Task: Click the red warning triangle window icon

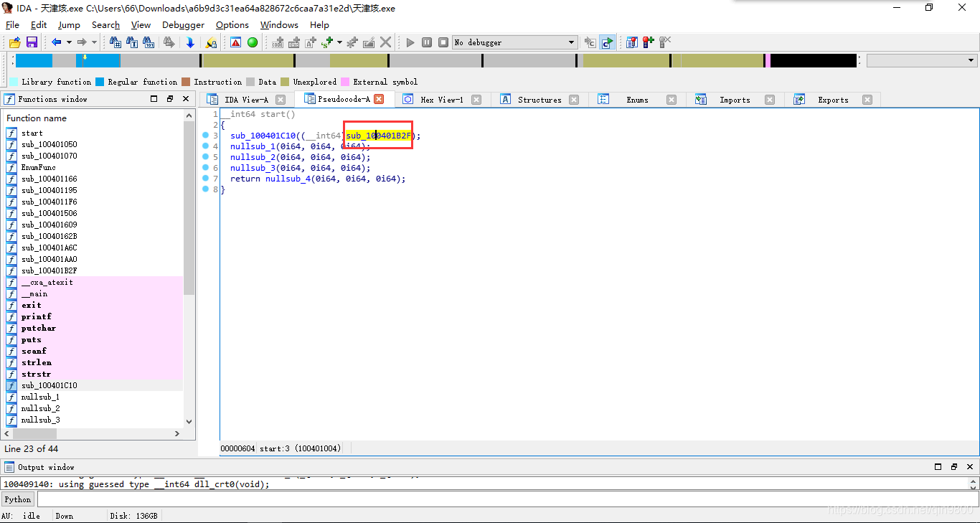Action: [x=235, y=42]
